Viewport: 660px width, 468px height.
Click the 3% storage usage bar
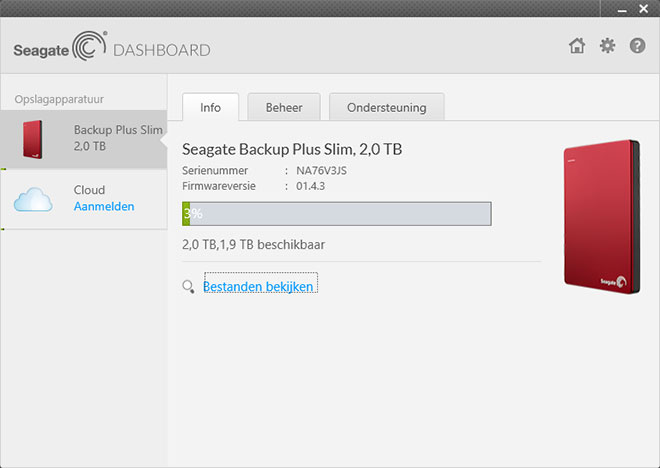point(336,214)
